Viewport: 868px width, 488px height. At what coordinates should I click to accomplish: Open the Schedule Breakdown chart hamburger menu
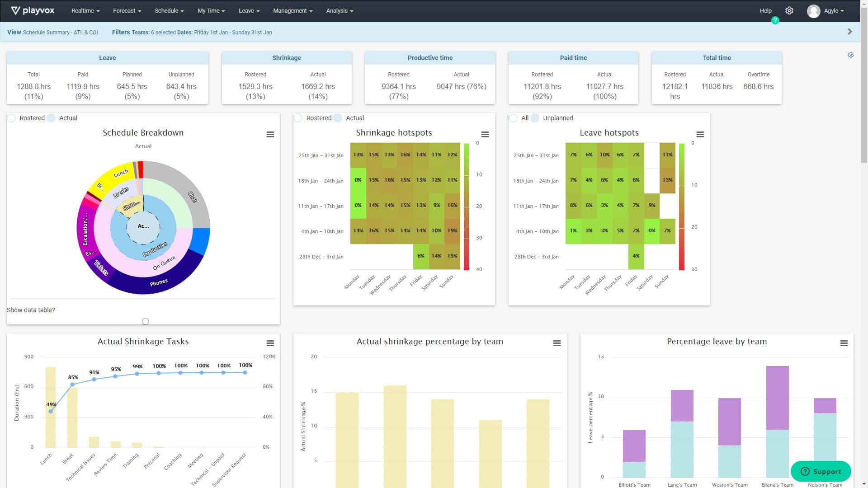point(270,135)
